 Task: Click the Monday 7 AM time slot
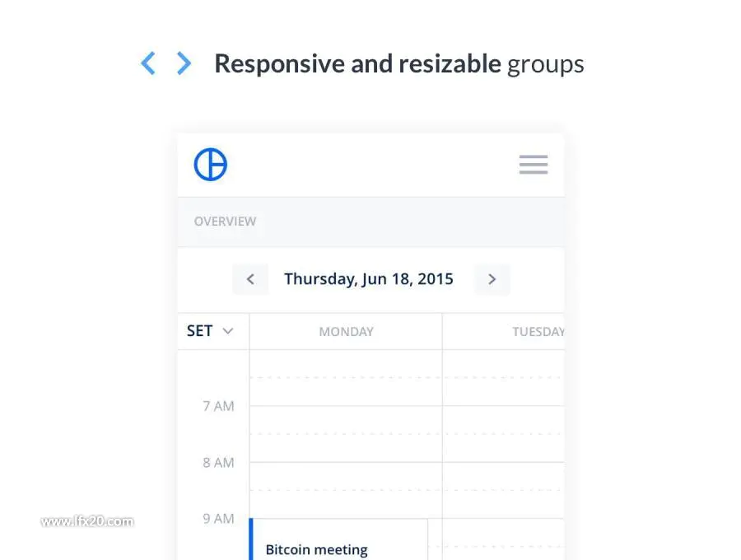coord(346,434)
